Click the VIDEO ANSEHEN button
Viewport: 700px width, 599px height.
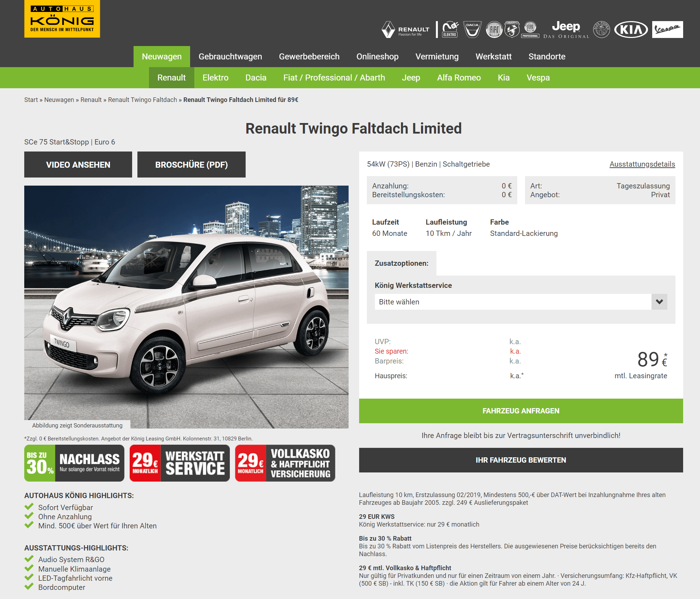click(x=78, y=165)
